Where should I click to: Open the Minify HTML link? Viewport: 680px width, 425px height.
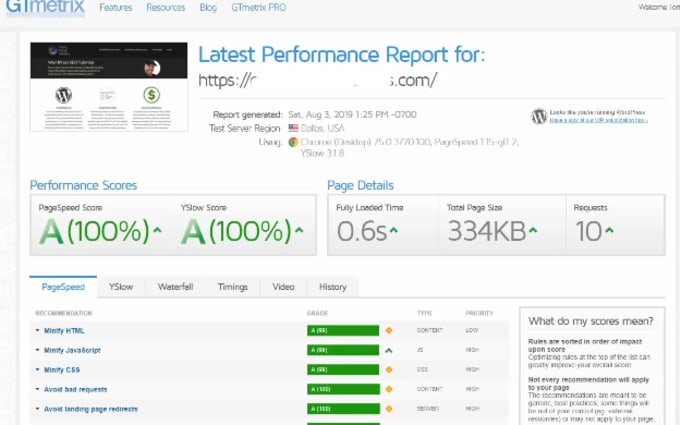coord(64,330)
